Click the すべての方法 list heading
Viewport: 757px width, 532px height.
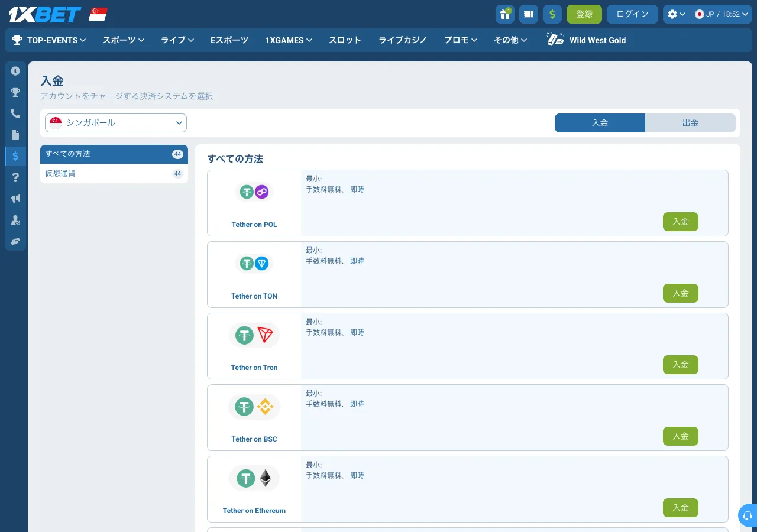coord(235,159)
